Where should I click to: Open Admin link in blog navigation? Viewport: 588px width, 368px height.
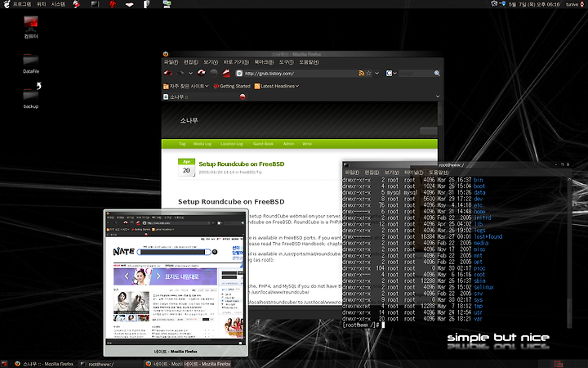click(x=289, y=144)
